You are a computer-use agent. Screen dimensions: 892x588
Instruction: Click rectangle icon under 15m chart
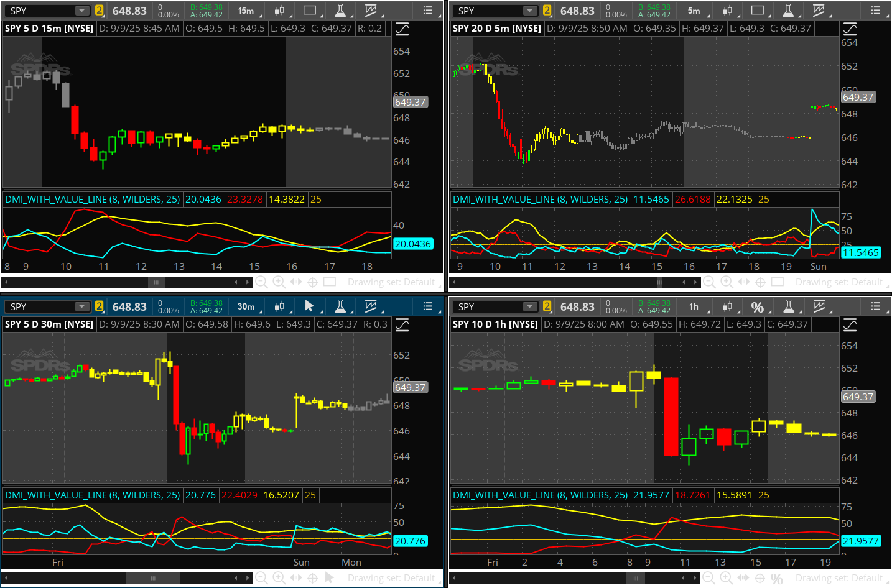tap(330, 282)
